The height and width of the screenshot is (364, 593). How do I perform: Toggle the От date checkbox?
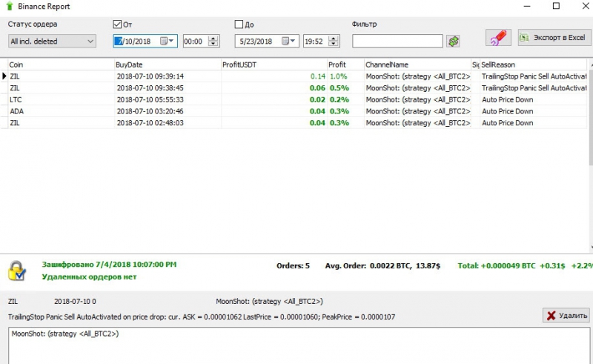[117, 24]
